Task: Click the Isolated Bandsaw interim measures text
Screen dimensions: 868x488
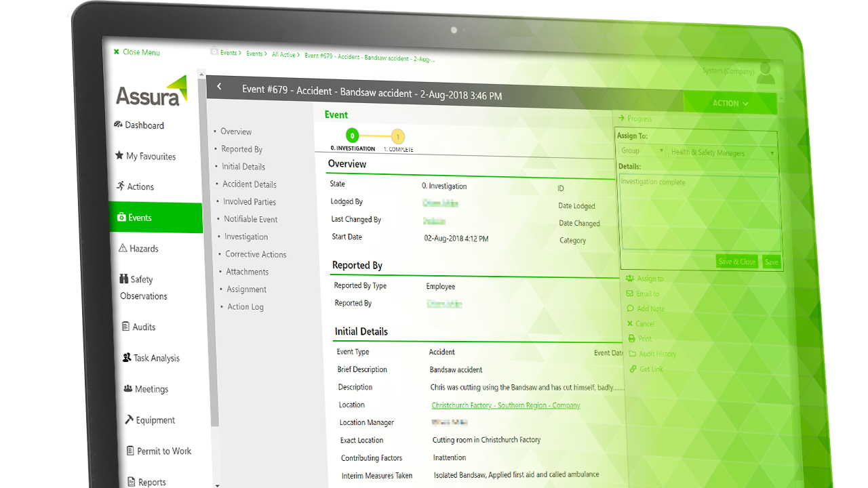Action: 516,475
